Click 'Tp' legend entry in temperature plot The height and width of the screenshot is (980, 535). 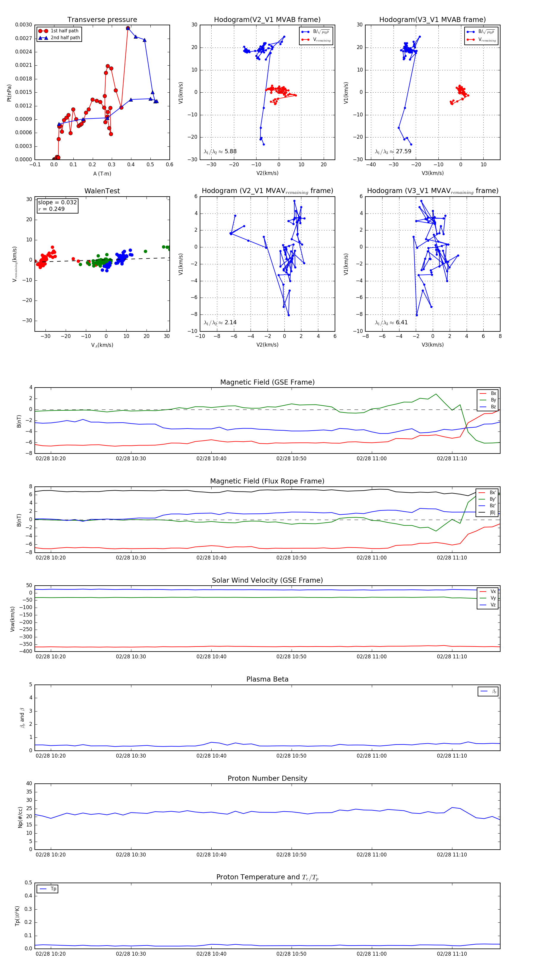(48, 889)
